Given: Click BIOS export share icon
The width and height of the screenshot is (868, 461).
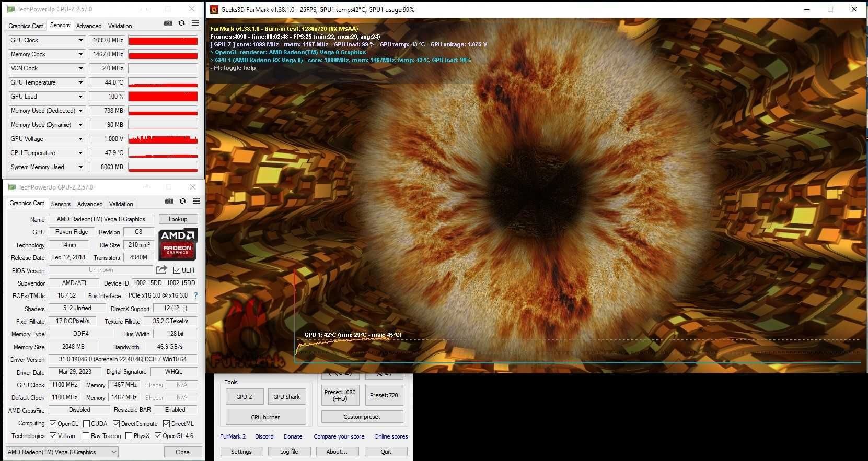Looking at the screenshot, I should (161, 270).
